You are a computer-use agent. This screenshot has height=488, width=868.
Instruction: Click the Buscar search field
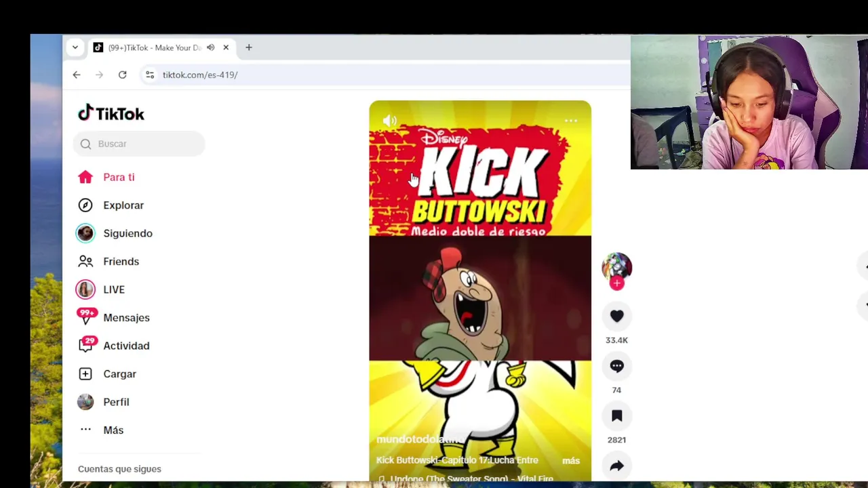[139, 144]
